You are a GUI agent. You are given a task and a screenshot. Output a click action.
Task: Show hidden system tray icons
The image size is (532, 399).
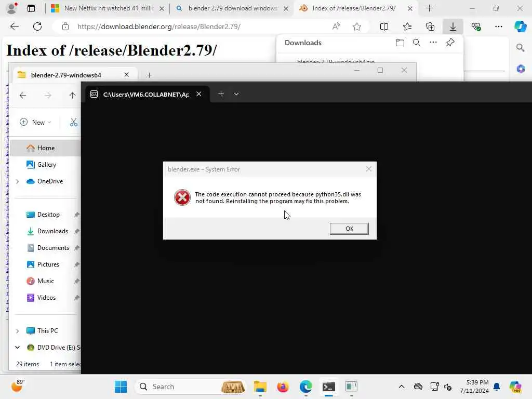[402, 387]
